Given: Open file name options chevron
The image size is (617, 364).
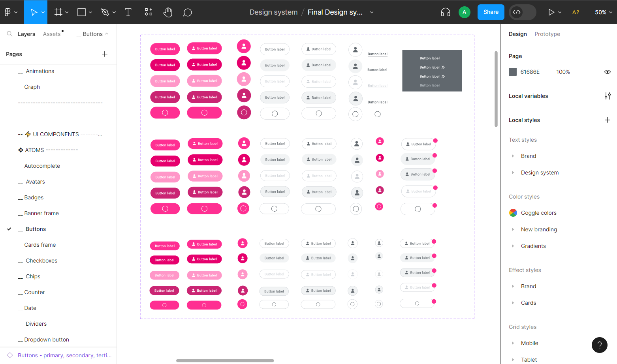Looking at the screenshot, I should [x=372, y=12].
